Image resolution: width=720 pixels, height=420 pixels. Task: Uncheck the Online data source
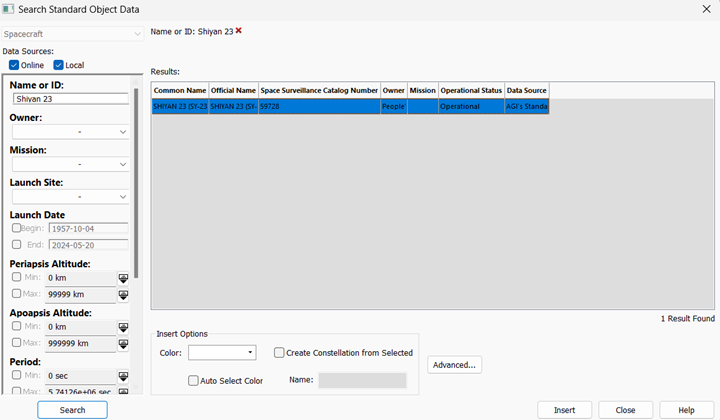pos(14,65)
